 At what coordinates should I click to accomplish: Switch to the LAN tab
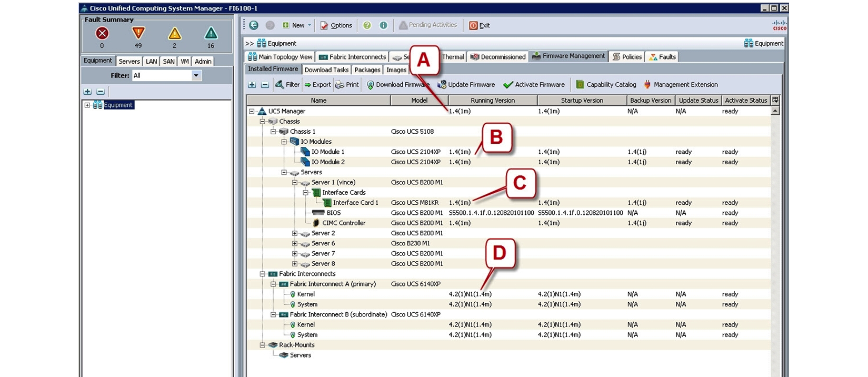(x=151, y=61)
